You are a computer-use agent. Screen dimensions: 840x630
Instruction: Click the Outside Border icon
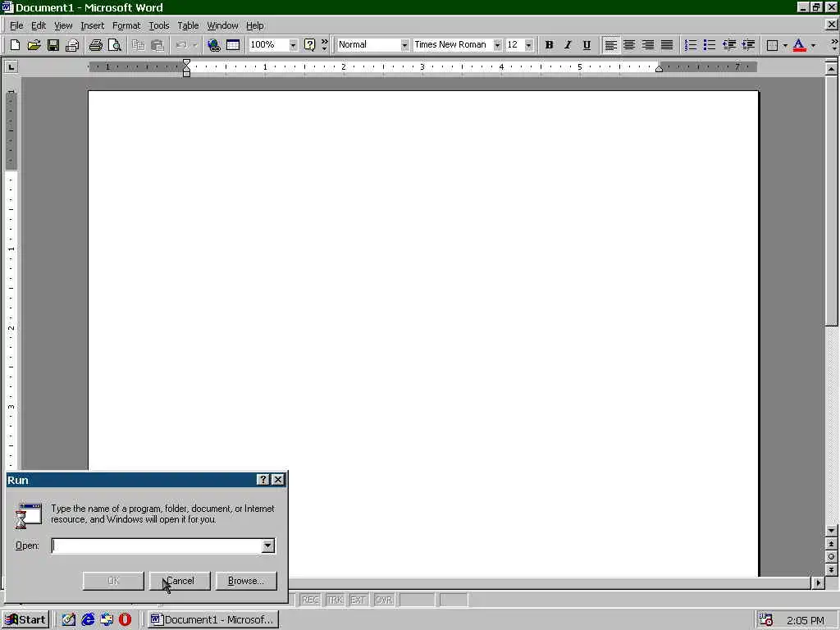click(x=772, y=45)
